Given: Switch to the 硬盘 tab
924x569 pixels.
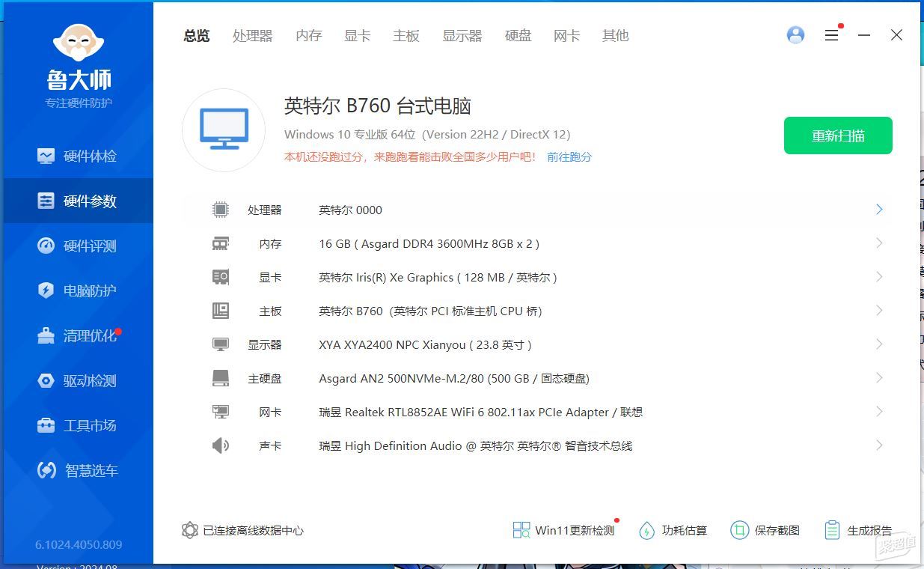Looking at the screenshot, I should click(518, 35).
